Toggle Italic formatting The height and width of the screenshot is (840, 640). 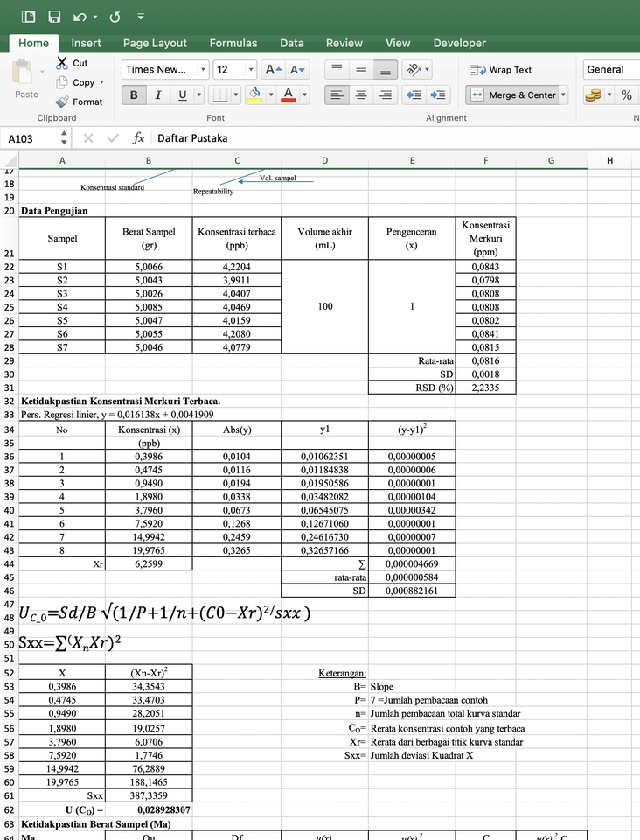pos(158,94)
